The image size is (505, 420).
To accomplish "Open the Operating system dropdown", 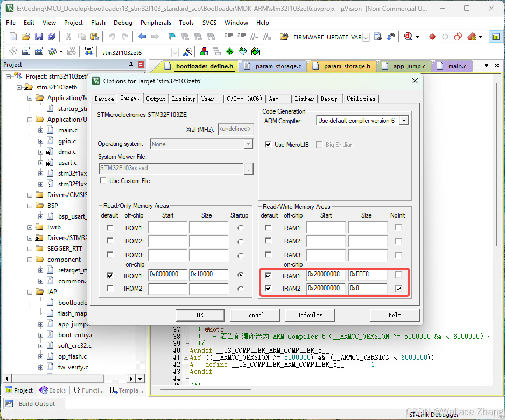I will [248, 144].
